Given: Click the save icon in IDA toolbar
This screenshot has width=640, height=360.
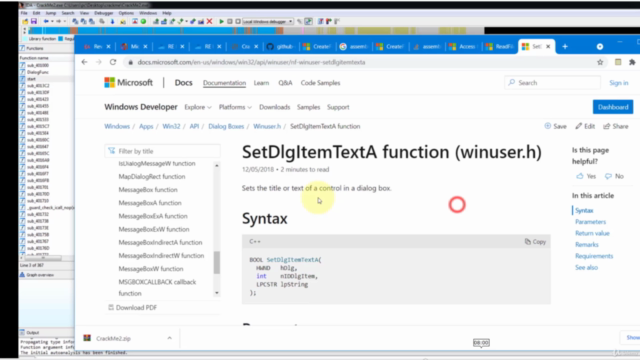Looking at the screenshot, I should pos(34,22).
